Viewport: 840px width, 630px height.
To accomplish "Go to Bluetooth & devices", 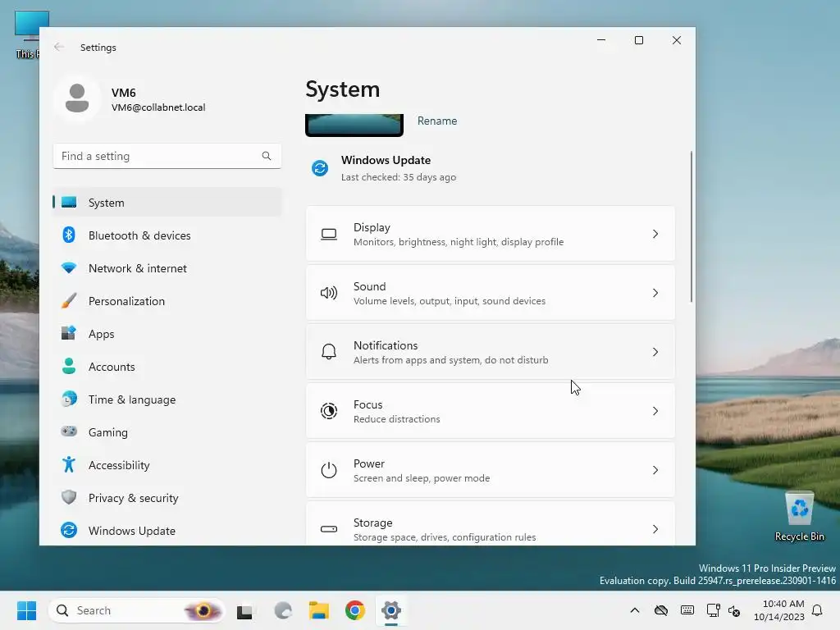I will [167, 235].
